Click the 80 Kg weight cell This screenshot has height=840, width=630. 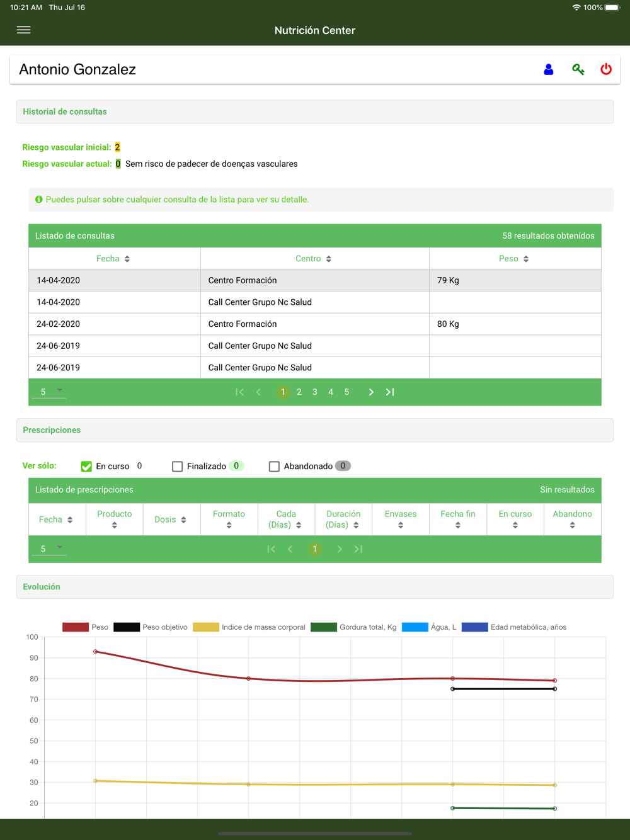[x=515, y=324]
